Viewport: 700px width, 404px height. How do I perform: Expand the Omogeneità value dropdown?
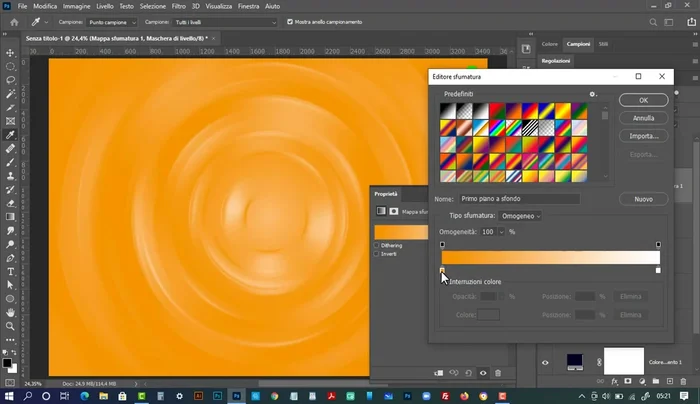(x=502, y=231)
